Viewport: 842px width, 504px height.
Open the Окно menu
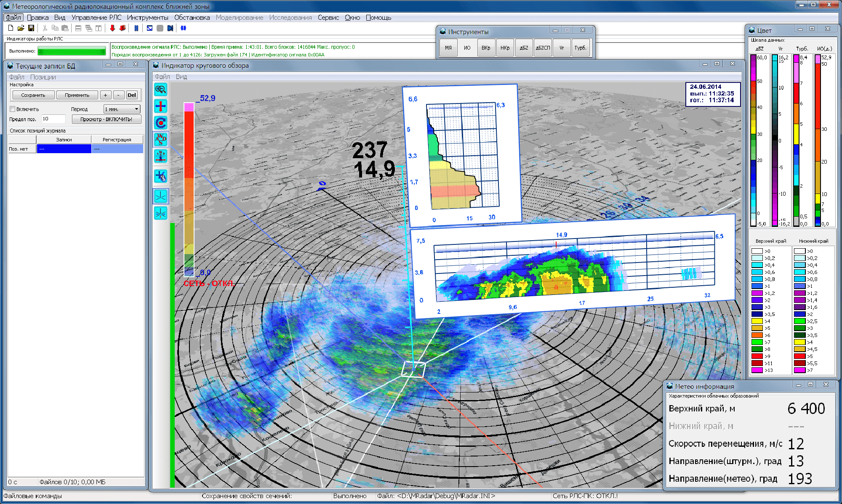352,17
